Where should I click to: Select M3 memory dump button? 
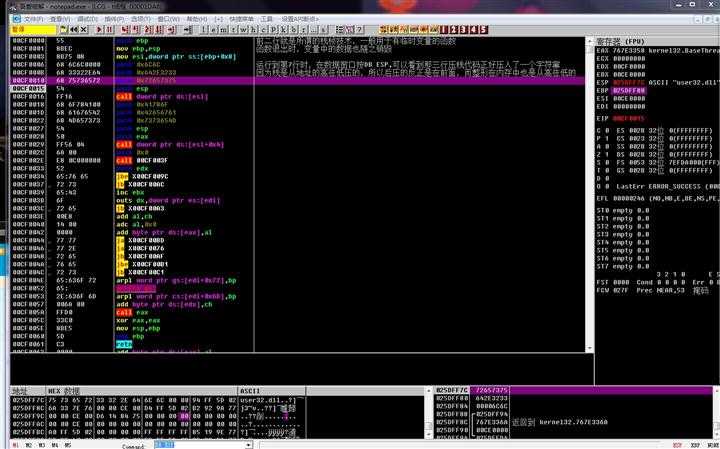click(x=42, y=445)
